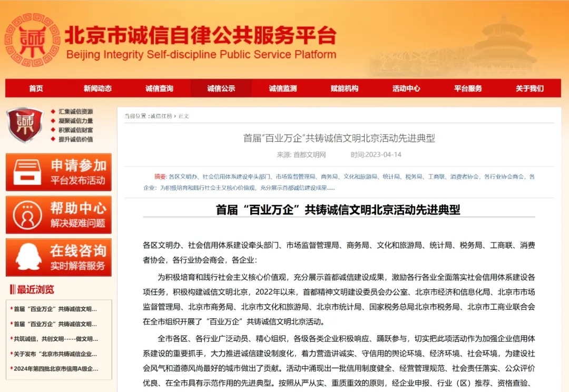Open 赋能机构 from the navigation bar

point(345,88)
